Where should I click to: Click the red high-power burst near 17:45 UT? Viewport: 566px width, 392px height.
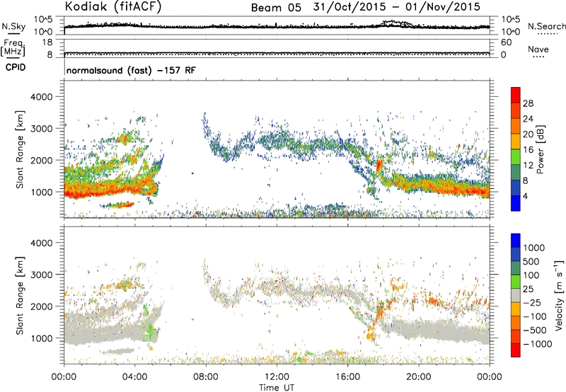(379, 166)
